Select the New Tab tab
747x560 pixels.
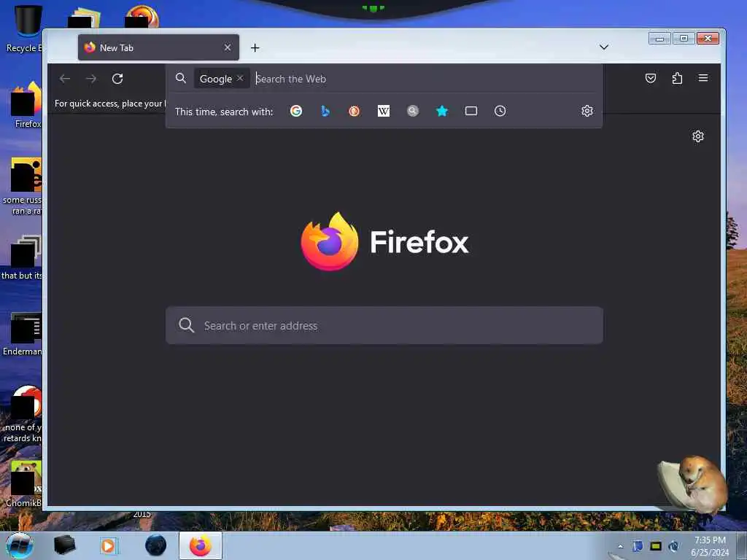[x=158, y=47]
